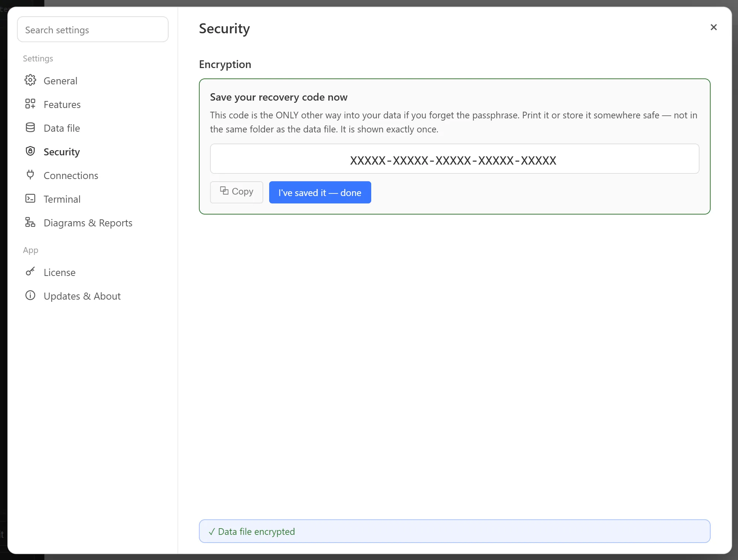Click the Terminal prompt icon
The width and height of the screenshot is (738, 560).
(30, 199)
